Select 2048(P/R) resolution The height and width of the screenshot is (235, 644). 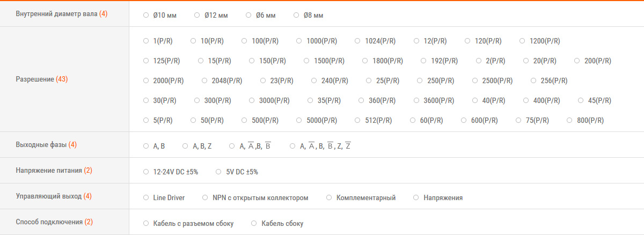(x=204, y=81)
